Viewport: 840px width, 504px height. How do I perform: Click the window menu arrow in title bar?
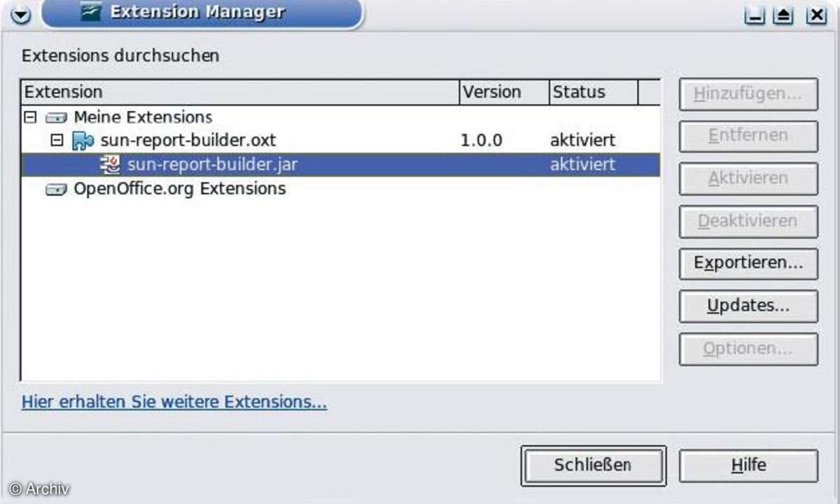tap(21, 14)
